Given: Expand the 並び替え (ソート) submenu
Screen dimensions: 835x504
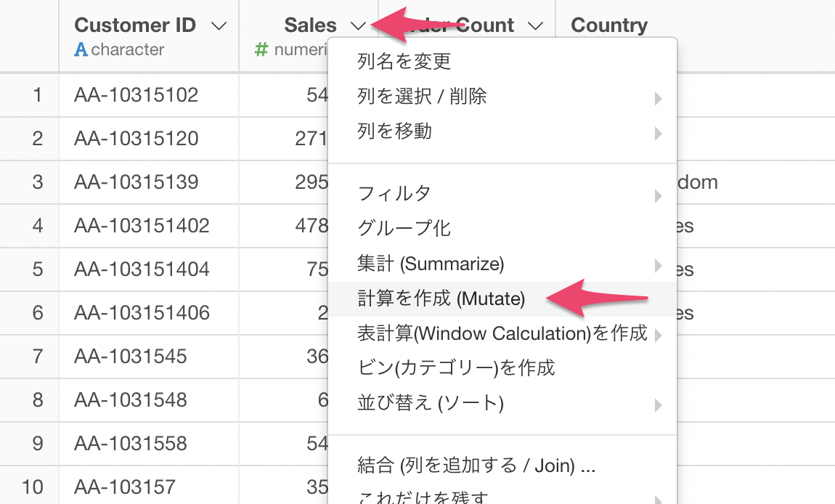Looking at the screenshot, I should [657, 405].
